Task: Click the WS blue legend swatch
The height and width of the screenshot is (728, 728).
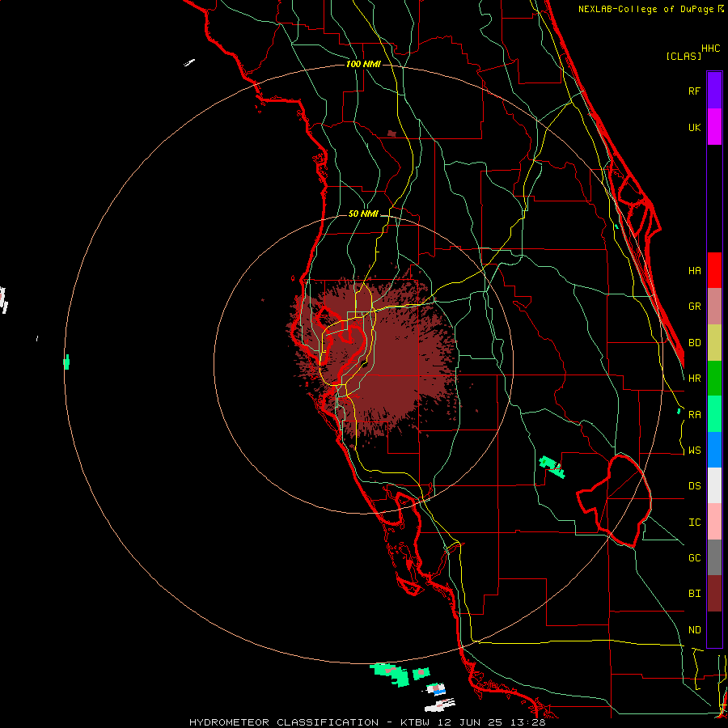Action: point(714,450)
